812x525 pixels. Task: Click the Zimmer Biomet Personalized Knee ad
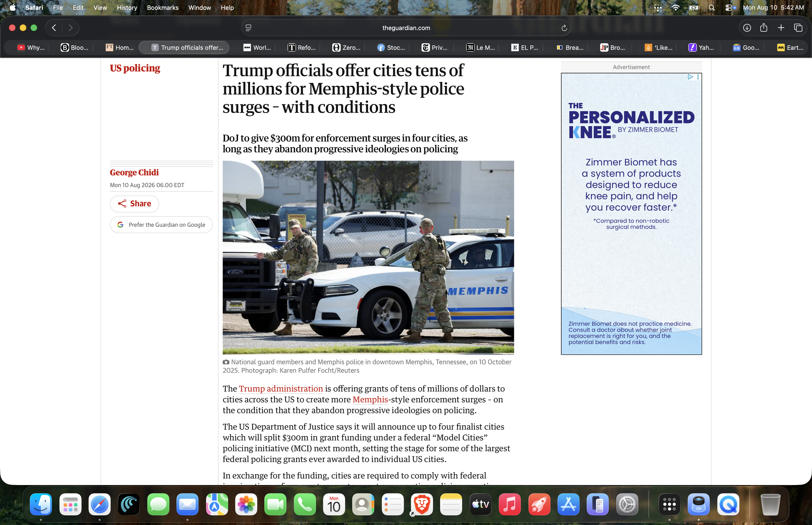[x=631, y=214]
